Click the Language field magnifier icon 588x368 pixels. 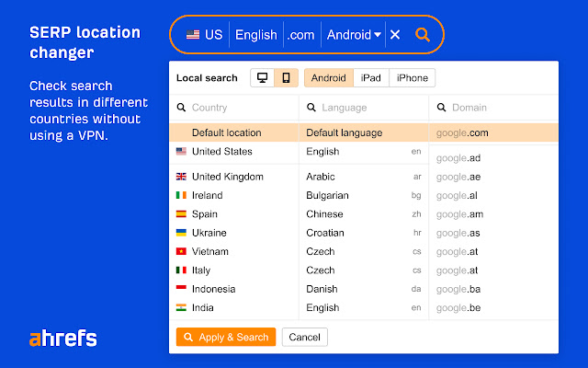(x=311, y=108)
